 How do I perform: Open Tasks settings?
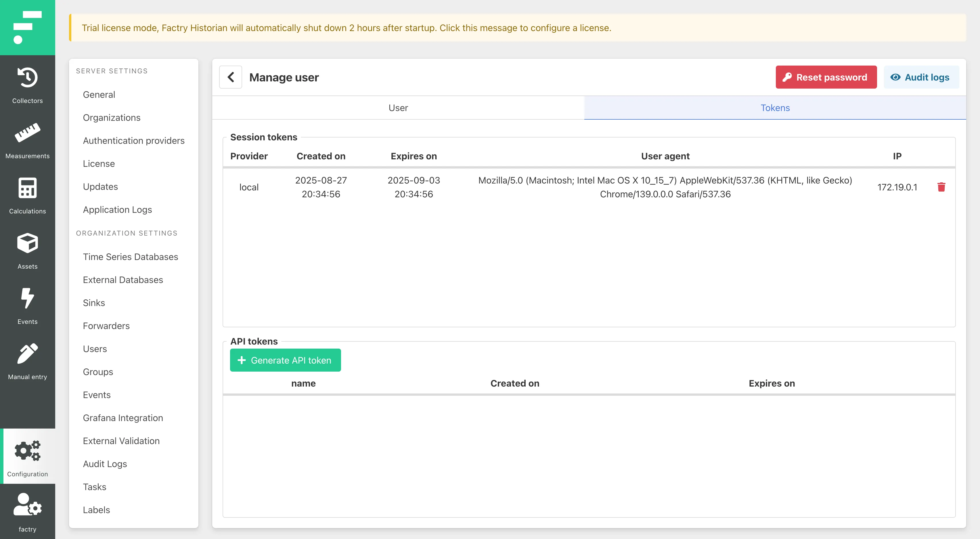point(94,487)
